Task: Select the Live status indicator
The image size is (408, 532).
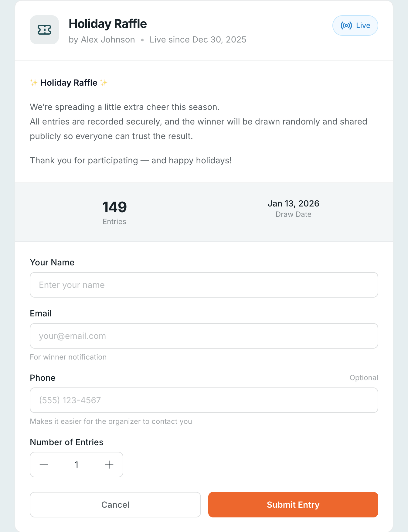Action: click(x=355, y=26)
